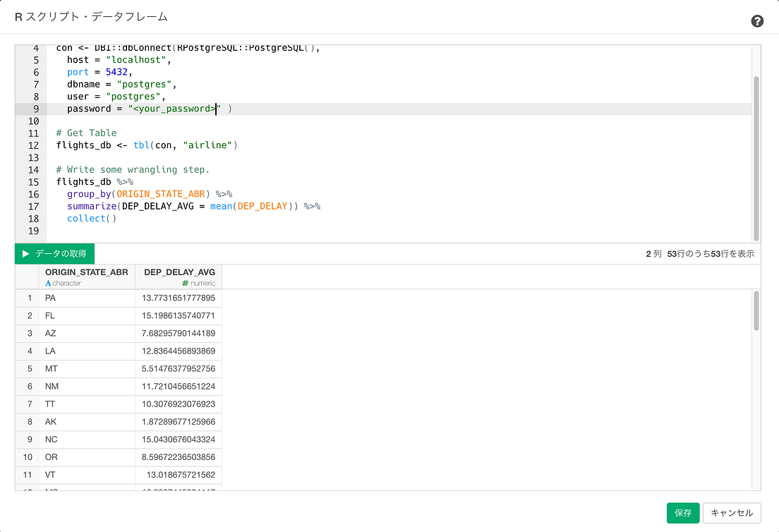Click the '# Get Table' comment
This screenshot has height=532, width=779.
coord(87,133)
